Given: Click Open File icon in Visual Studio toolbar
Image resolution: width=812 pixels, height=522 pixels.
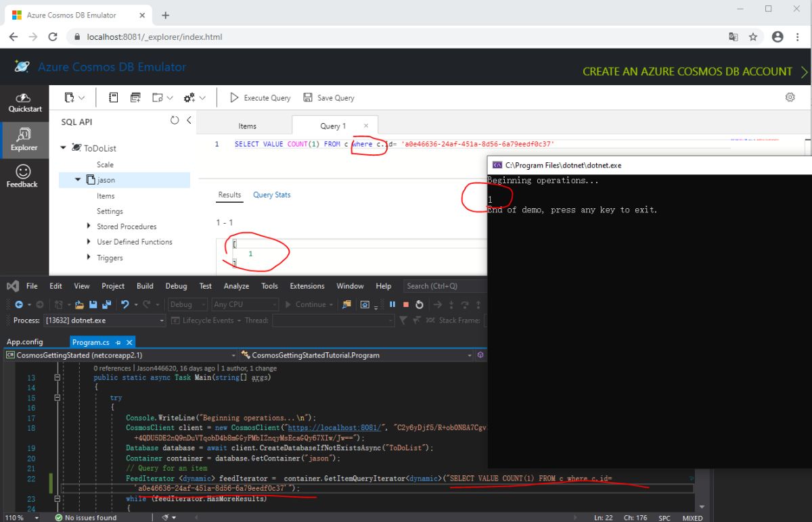Looking at the screenshot, I should pyautogui.click(x=80, y=304).
